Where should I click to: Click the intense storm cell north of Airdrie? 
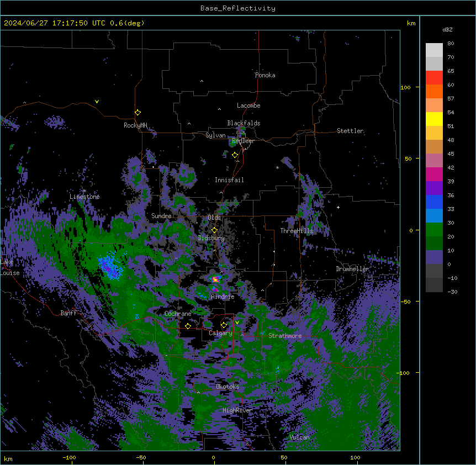215,279
